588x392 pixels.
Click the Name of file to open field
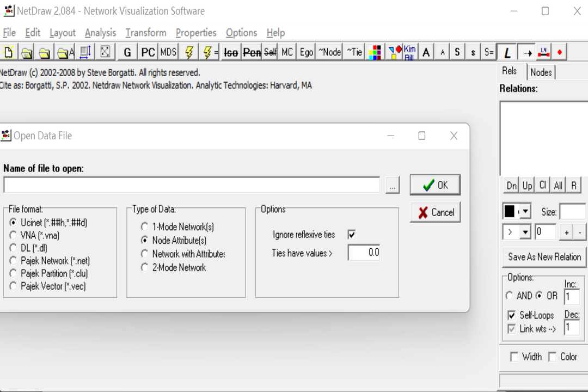pos(191,185)
